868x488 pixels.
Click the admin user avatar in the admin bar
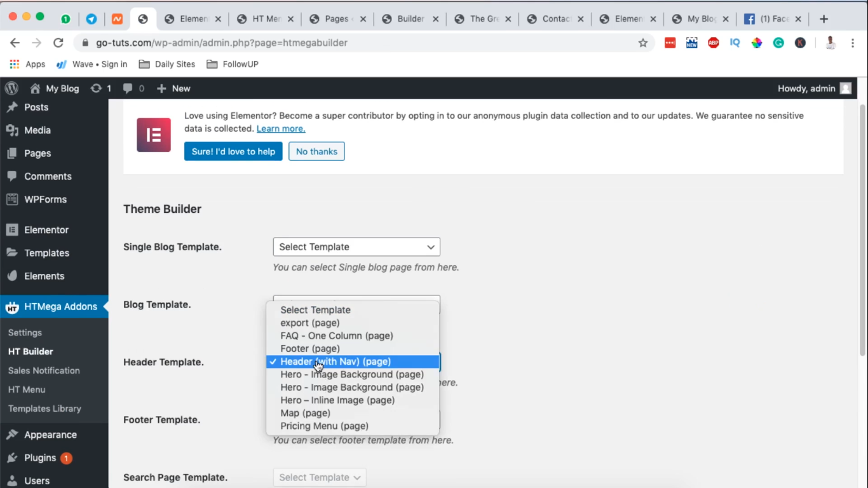pos(846,88)
